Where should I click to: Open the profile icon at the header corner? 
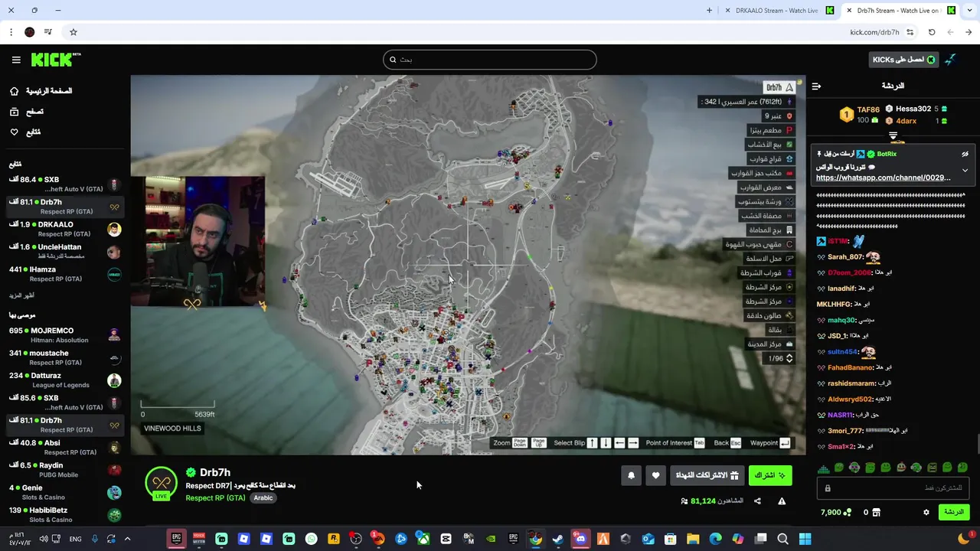coord(950,60)
